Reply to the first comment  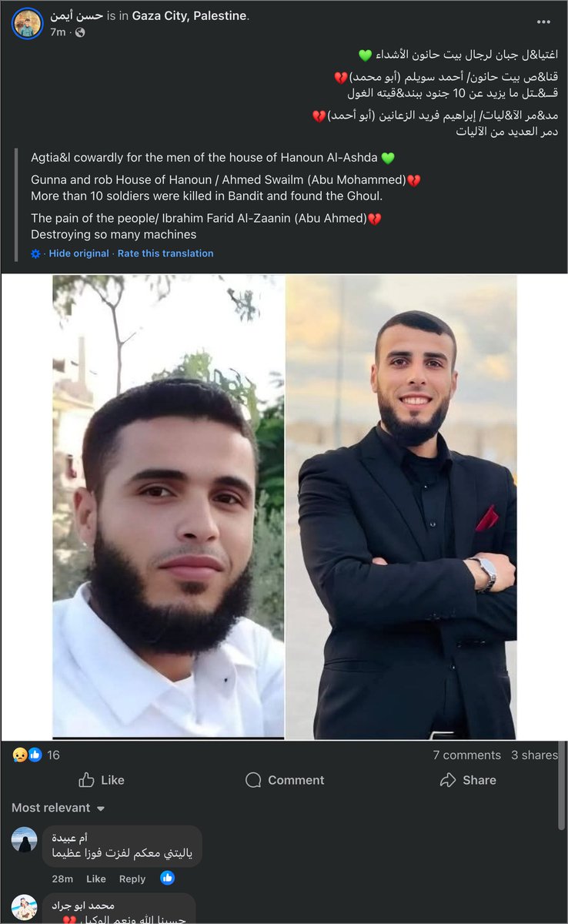click(x=132, y=879)
